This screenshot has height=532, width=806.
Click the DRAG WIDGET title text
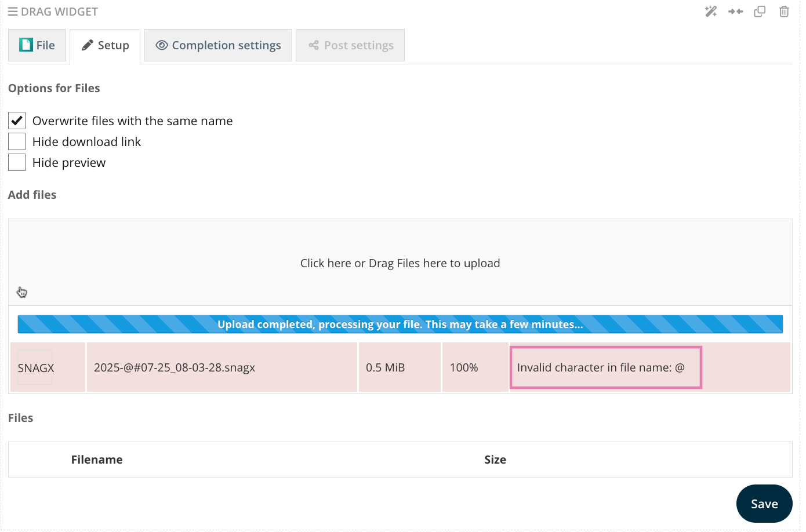pyautogui.click(x=59, y=12)
